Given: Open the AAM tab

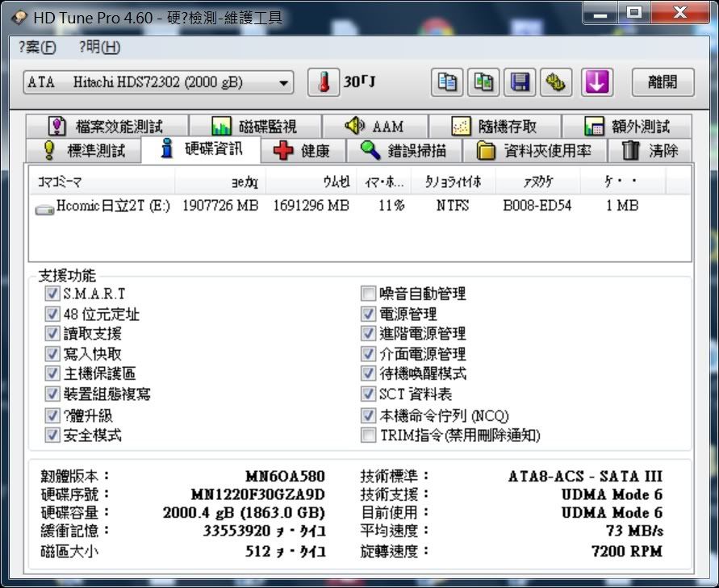Looking at the screenshot, I should pyautogui.click(x=375, y=126).
